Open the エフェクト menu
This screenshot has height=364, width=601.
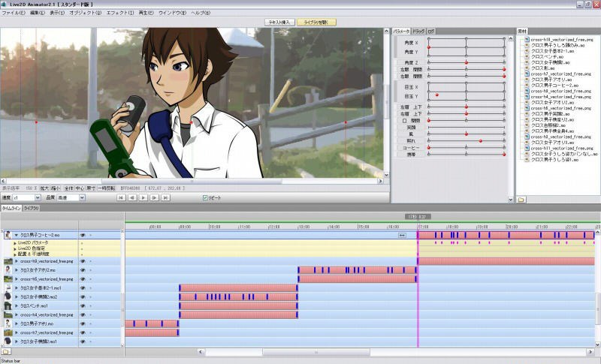tap(120, 13)
